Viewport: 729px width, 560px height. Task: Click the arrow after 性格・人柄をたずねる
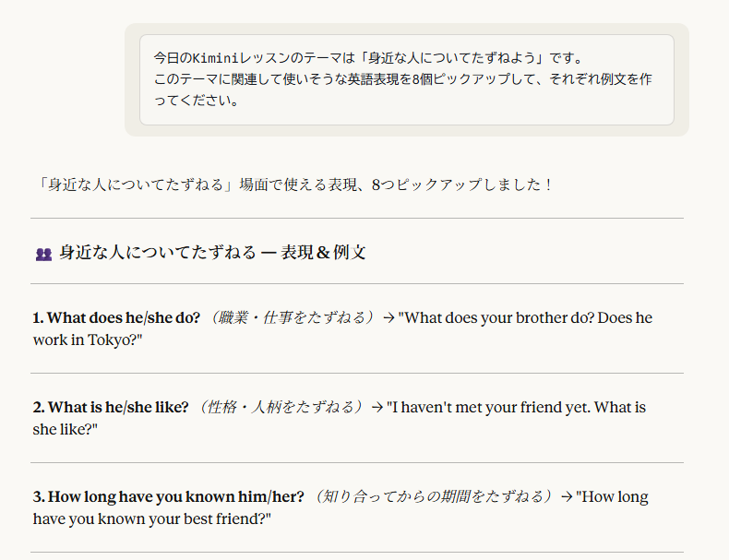(x=376, y=407)
